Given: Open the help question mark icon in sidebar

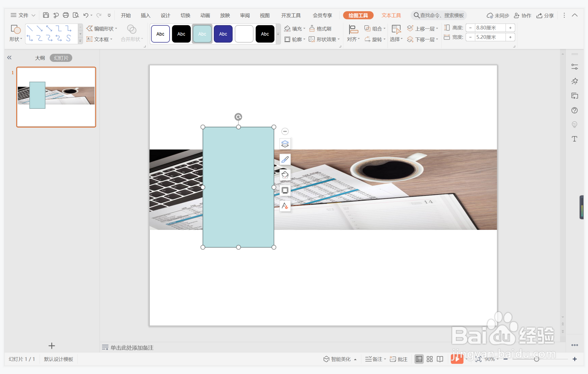Looking at the screenshot, I should [574, 110].
